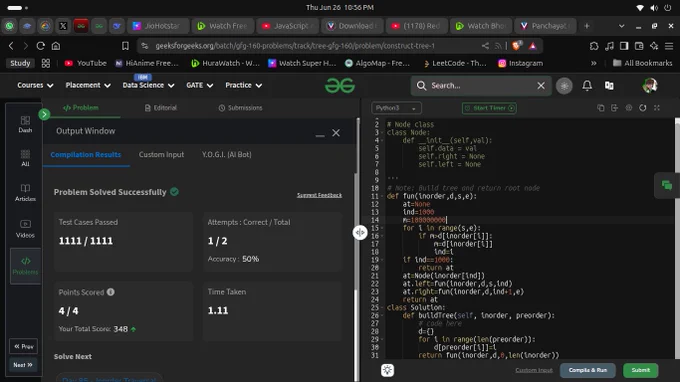Expand the Courses dropdown
Screen dimensions: 680x382
(x=35, y=85)
